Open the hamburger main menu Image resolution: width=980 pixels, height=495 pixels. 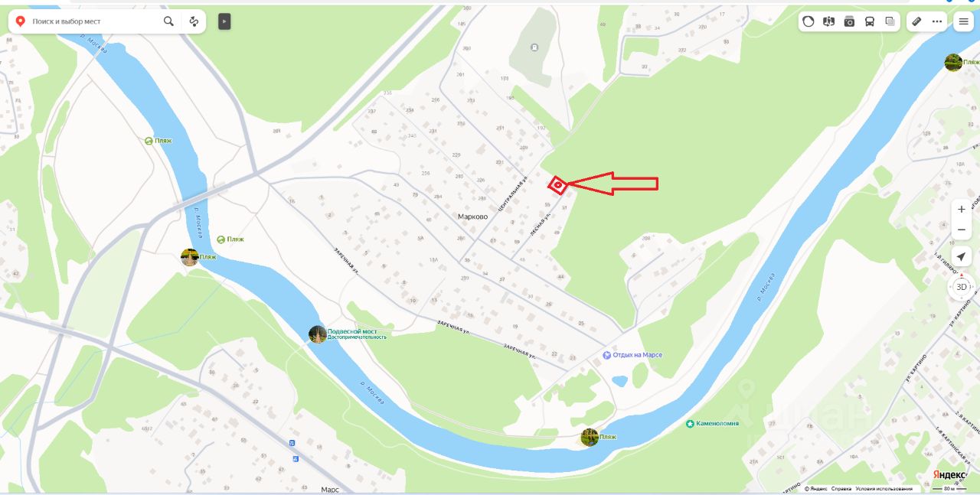pyautogui.click(x=963, y=21)
